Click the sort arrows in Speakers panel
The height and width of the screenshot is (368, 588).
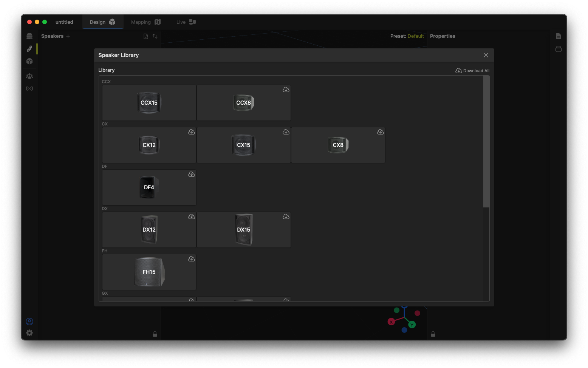click(155, 36)
